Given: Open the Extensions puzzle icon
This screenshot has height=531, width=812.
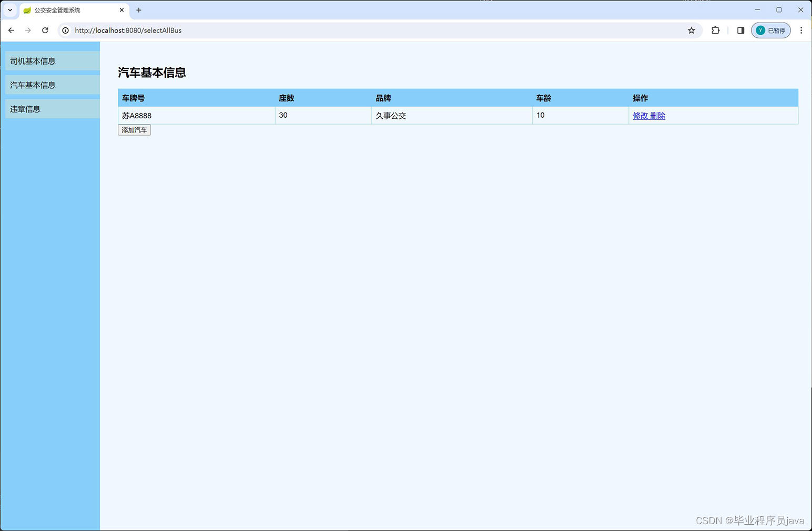Looking at the screenshot, I should tap(715, 30).
